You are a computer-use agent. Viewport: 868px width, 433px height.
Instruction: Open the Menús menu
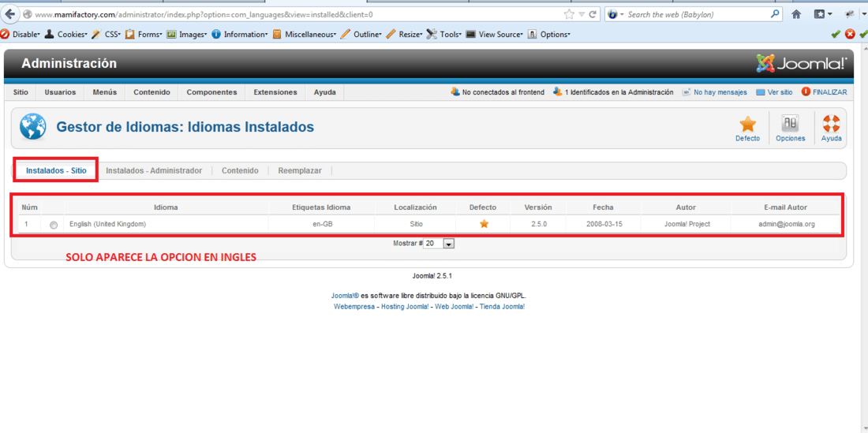click(x=105, y=92)
